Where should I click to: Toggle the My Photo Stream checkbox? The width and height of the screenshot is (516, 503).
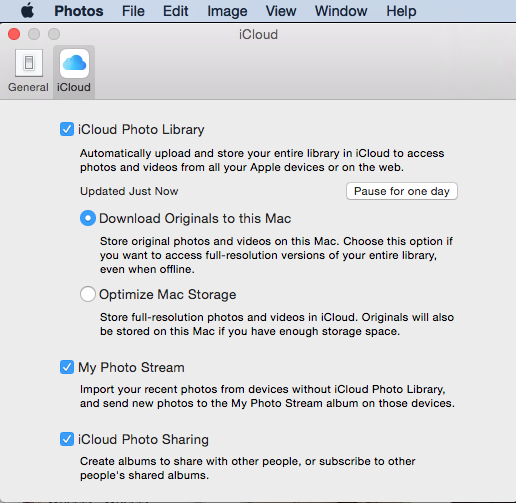67,367
